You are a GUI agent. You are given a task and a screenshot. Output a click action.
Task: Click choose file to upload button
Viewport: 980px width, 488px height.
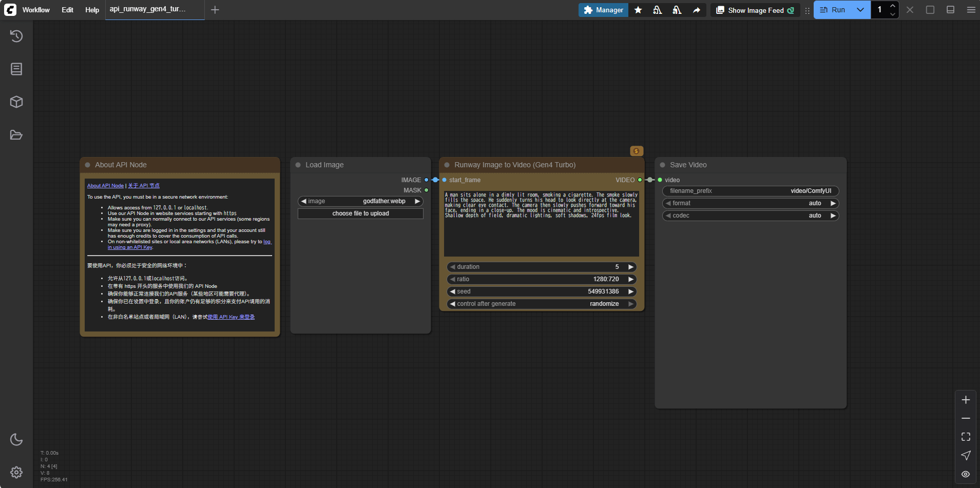360,213
